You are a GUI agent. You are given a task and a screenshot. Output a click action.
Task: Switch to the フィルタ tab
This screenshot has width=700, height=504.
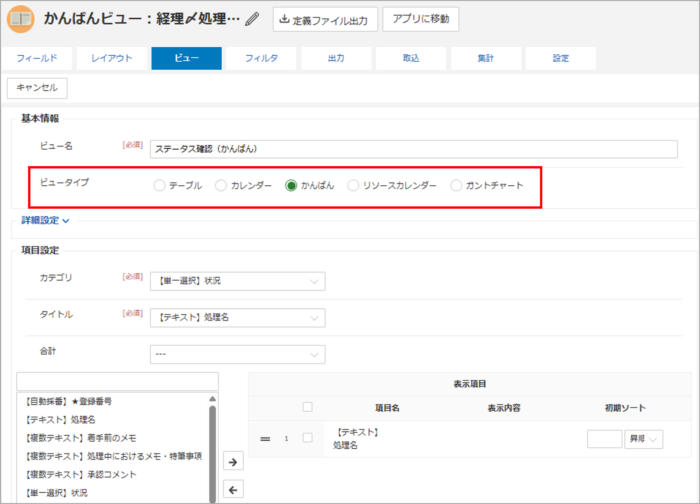point(261,58)
